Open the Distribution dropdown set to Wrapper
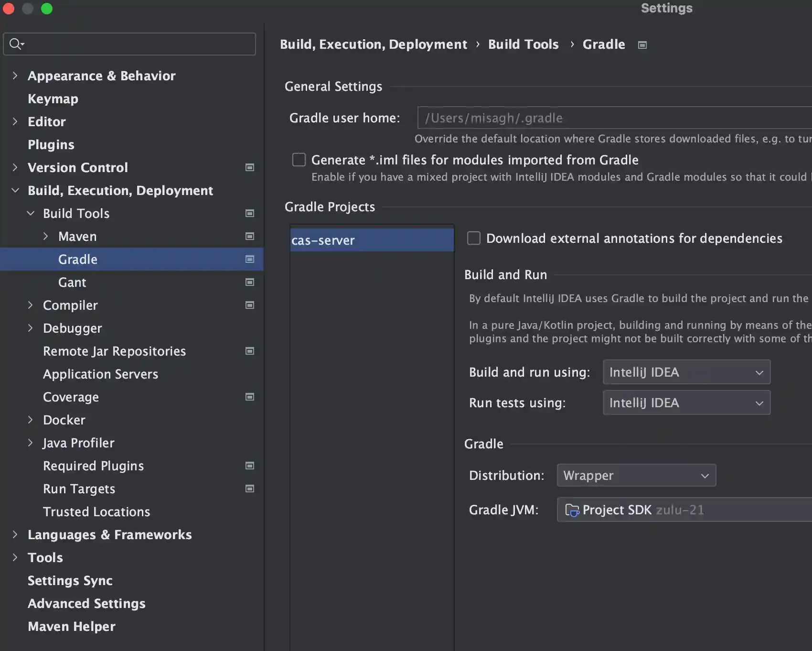This screenshot has width=812, height=651. coord(636,476)
